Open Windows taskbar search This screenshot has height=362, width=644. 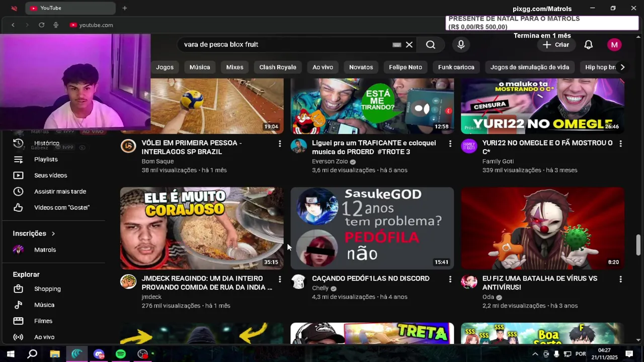click(x=32, y=354)
